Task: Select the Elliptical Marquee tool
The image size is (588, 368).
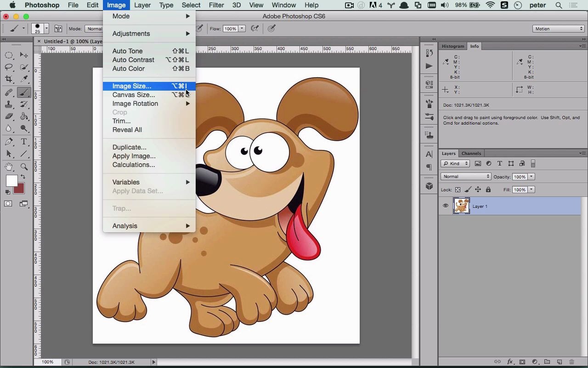Action: coord(9,55)
